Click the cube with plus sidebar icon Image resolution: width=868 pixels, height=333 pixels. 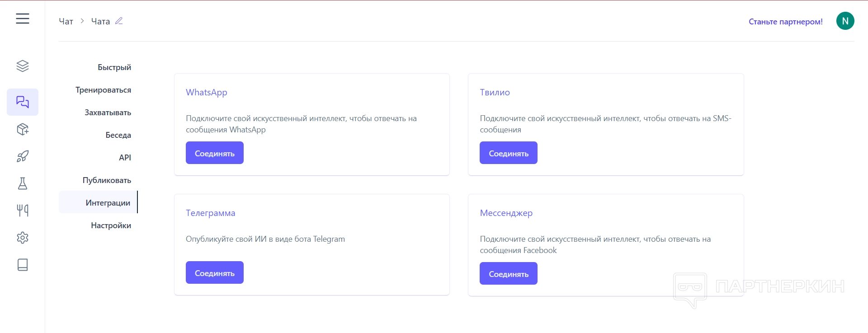pyautogui.click(x=23, y=129)
